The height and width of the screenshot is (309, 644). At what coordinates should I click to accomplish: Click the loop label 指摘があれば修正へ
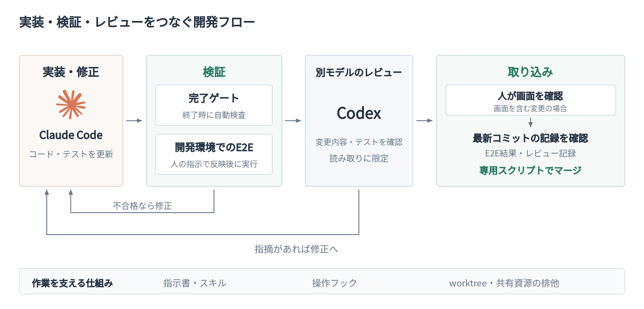click(x=296, y=249)
